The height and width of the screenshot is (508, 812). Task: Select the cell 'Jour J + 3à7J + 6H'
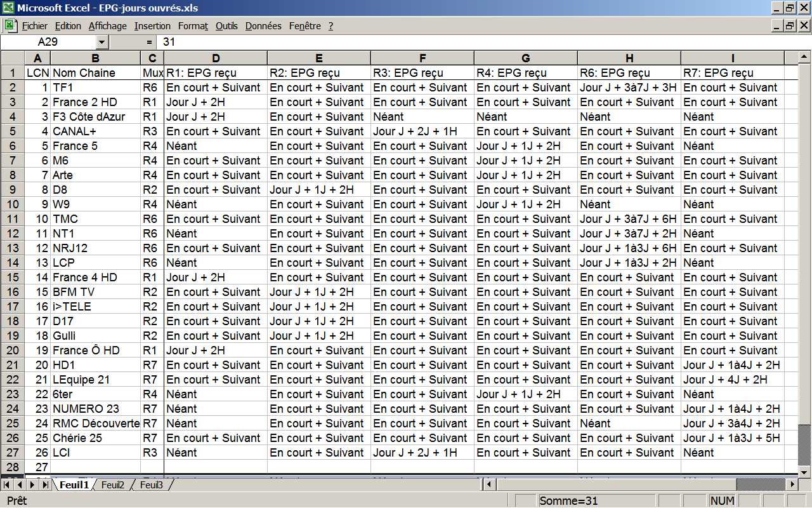click(629, 219)
